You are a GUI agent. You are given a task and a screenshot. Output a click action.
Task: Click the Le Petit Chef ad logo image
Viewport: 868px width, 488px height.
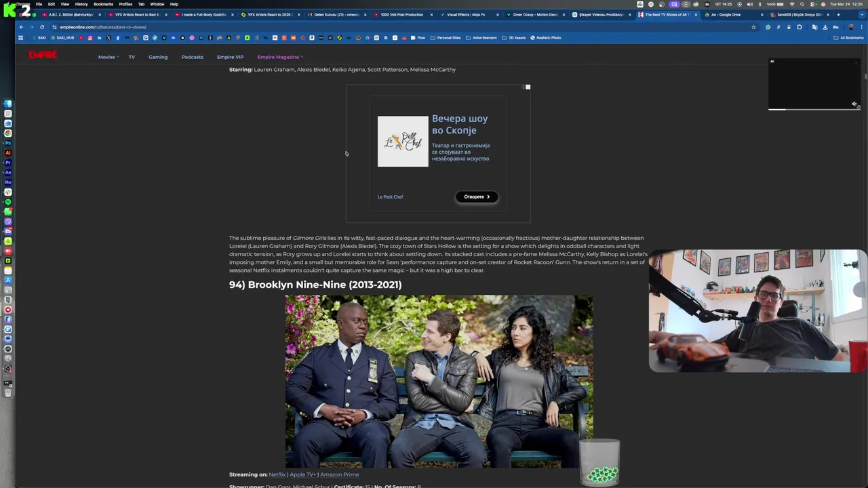pos(403,141)
